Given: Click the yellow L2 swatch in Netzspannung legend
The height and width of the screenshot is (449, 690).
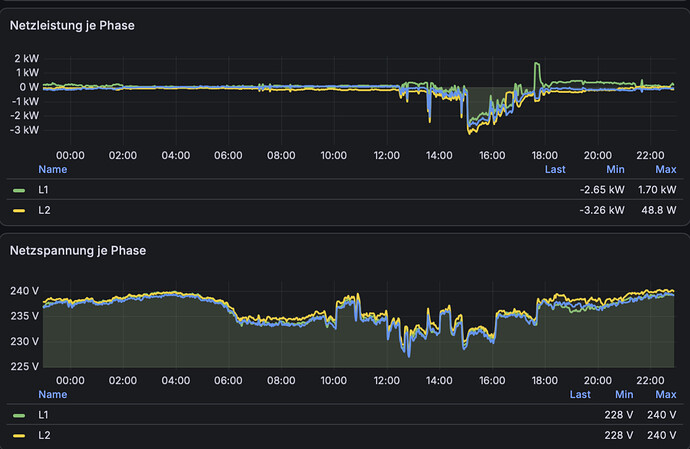Looking at the screenshot, I should 19,435.
